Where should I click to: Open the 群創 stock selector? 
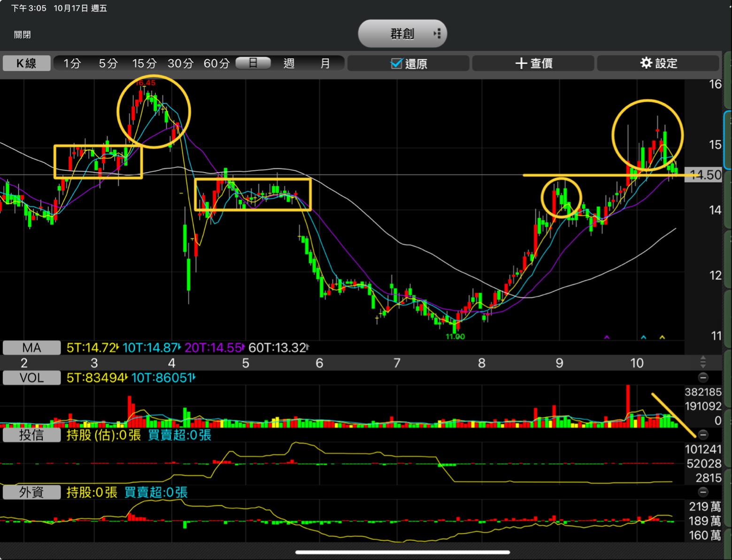(x=401, y=34)
